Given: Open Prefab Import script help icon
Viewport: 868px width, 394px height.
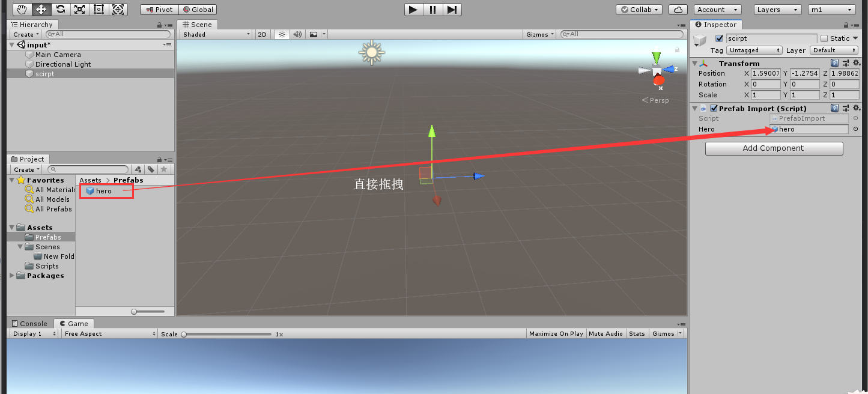Looking at the screenshot, I should (x=834, y=108).
